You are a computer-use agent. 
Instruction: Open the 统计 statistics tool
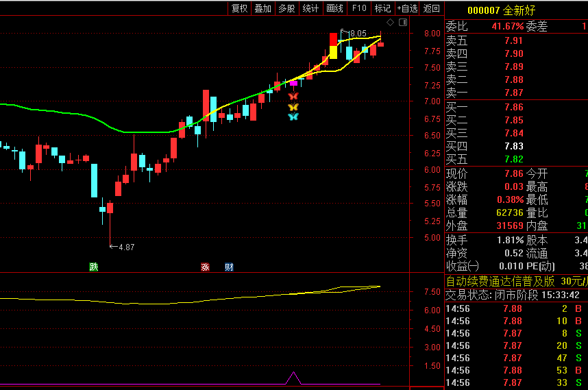point(310,8)
